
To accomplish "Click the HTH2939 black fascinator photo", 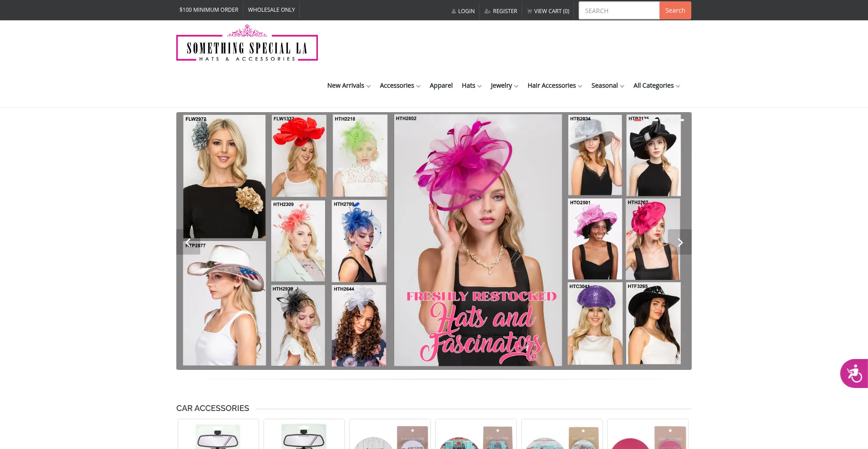I will (297, 325).
